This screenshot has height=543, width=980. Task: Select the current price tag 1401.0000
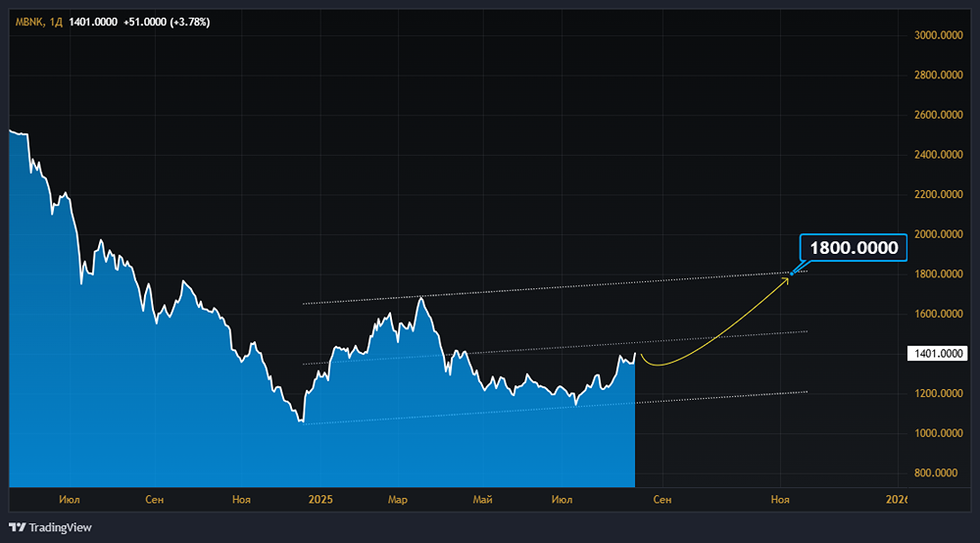tap(938, 354)
